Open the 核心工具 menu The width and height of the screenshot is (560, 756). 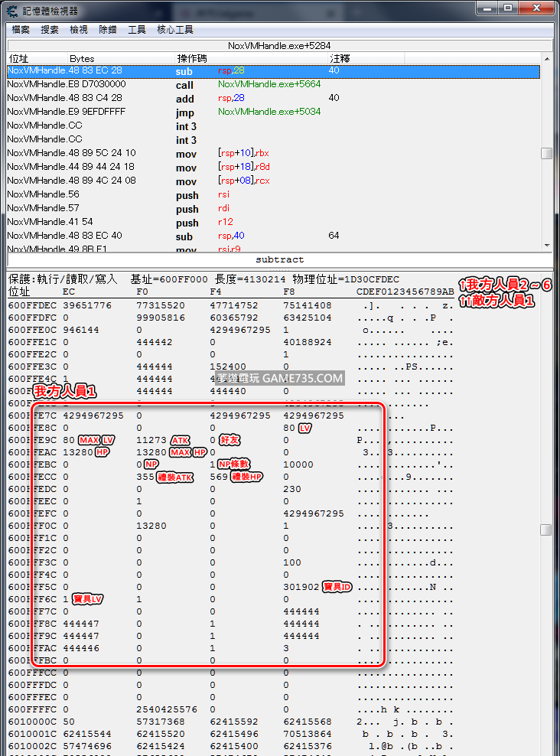[175, 30]
